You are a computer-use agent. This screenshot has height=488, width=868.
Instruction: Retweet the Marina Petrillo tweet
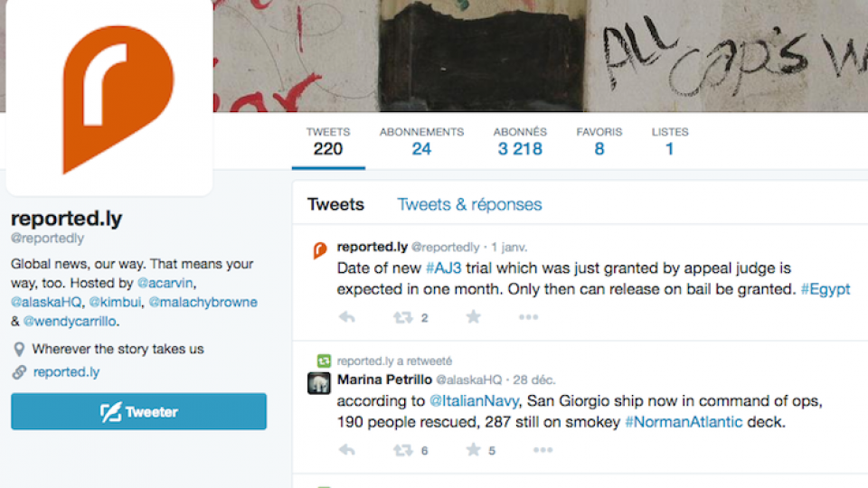click(x=403, y=450)
